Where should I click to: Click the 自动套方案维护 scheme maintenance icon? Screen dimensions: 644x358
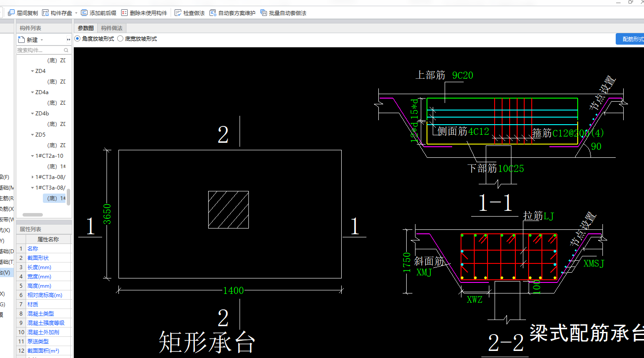click(213, 13)
